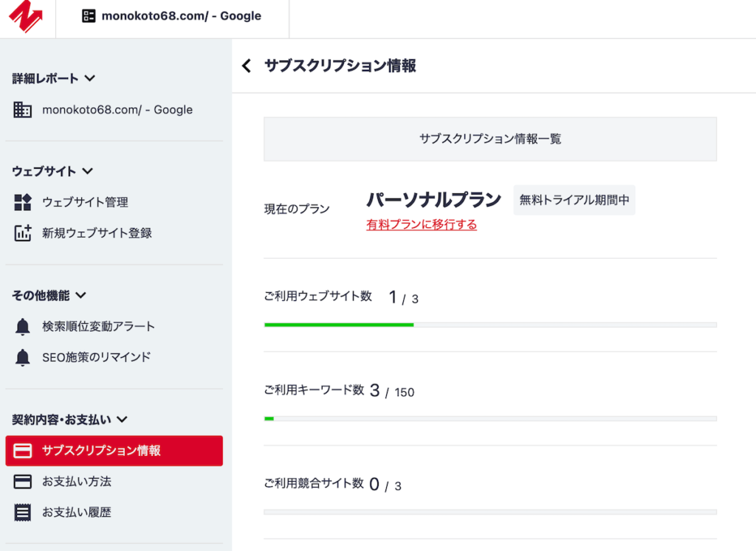Open the お支払い履歴 menu item
Viewport: 756px width, 551px height.
77,512
